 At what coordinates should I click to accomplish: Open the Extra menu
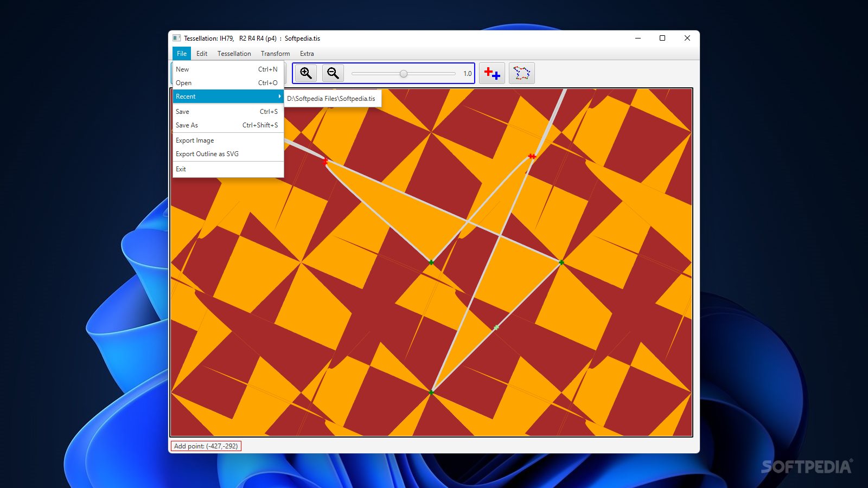[x=307, y=54]
